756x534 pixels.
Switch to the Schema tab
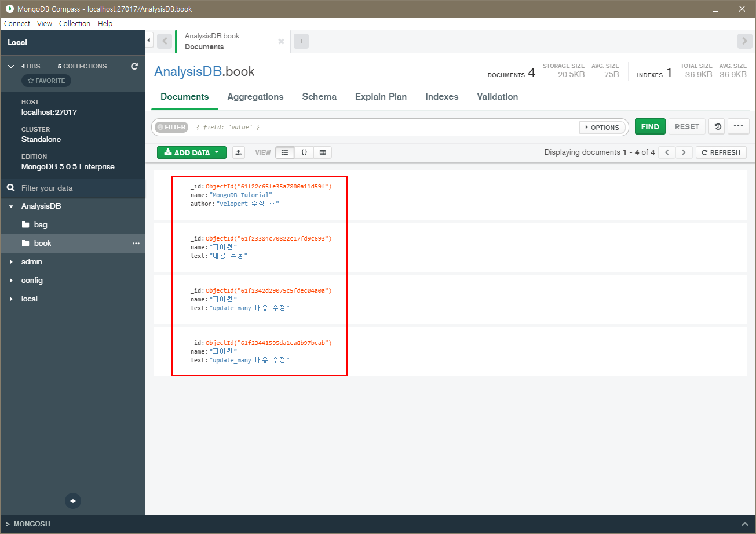(319, 97)
